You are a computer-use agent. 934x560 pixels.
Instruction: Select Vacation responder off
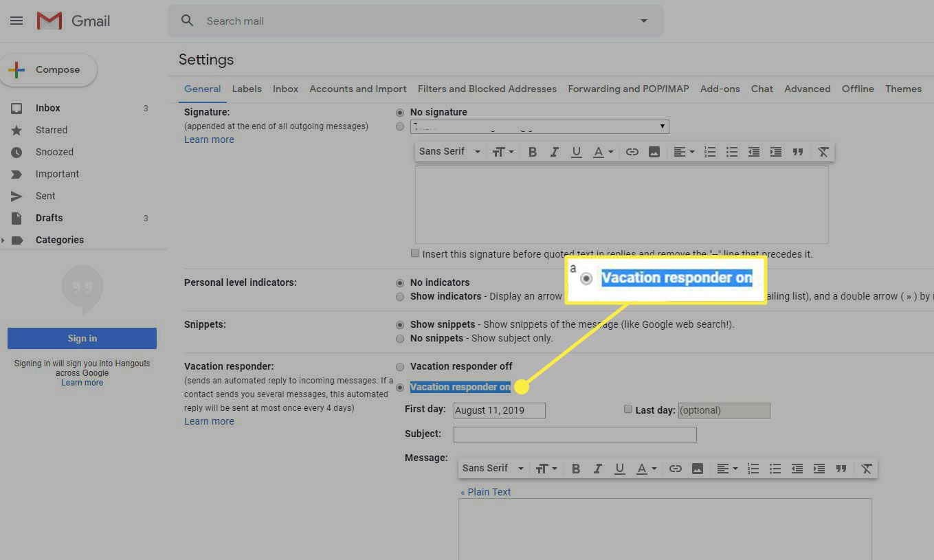click(x=400, y=366)
